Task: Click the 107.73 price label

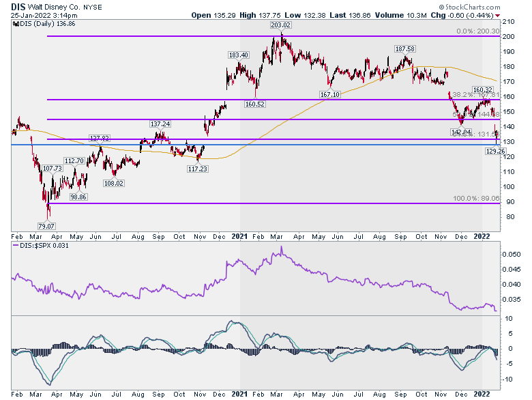Action: [x=53, y=169]
